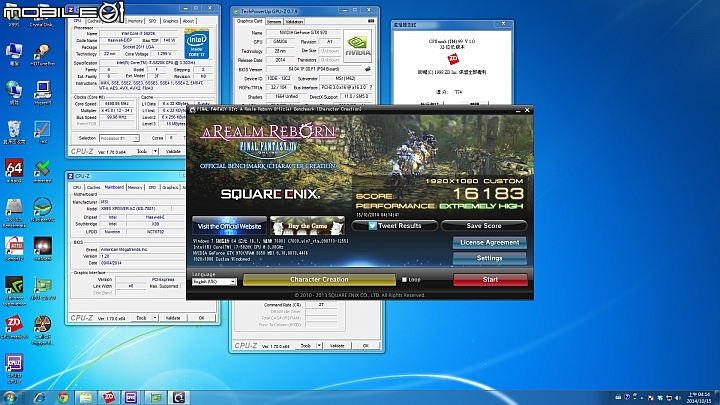The width and height of the screenshot is (720, 405).
Task: Select Memory tab in Mainboard CPU-Z window
Action: point(135,187)
